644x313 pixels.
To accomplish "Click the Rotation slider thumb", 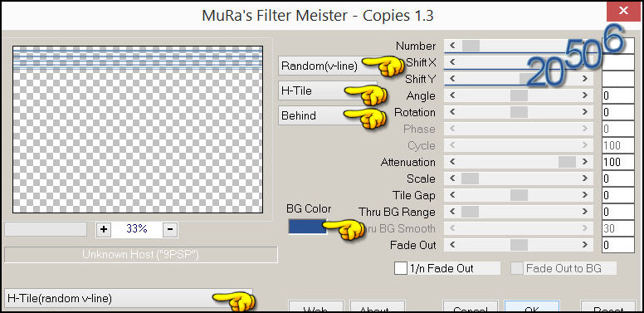I will pyautogui.click(x=519, y=112).
